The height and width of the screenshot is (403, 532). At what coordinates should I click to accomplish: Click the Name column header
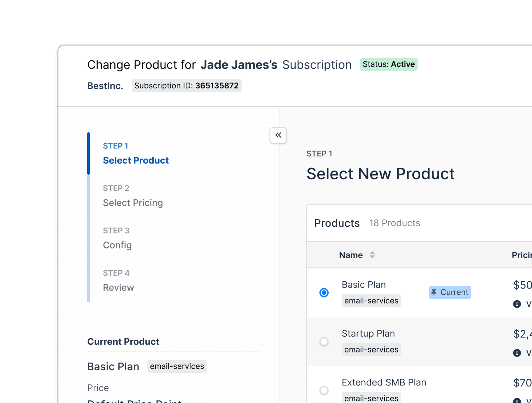point(351,255)
